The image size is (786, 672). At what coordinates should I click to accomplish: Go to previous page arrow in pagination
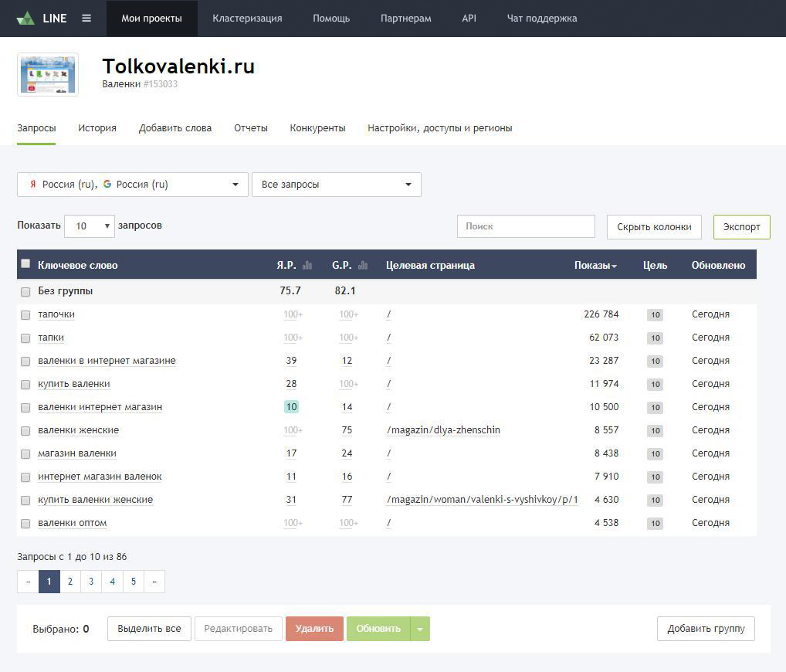click(x=28, y=582)
